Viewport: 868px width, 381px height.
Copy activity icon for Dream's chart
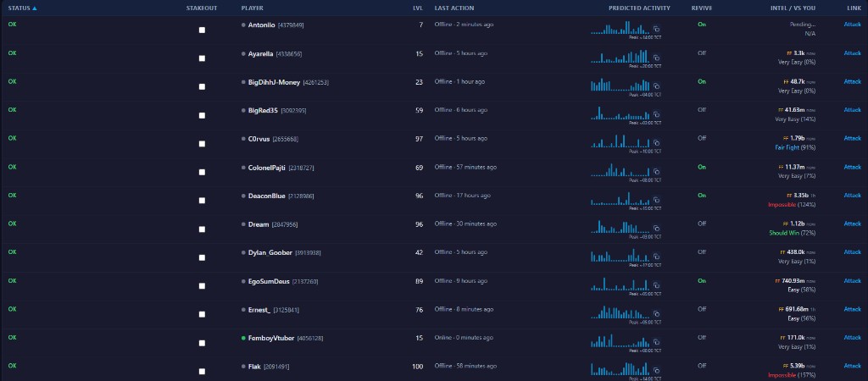click(657, 229)
